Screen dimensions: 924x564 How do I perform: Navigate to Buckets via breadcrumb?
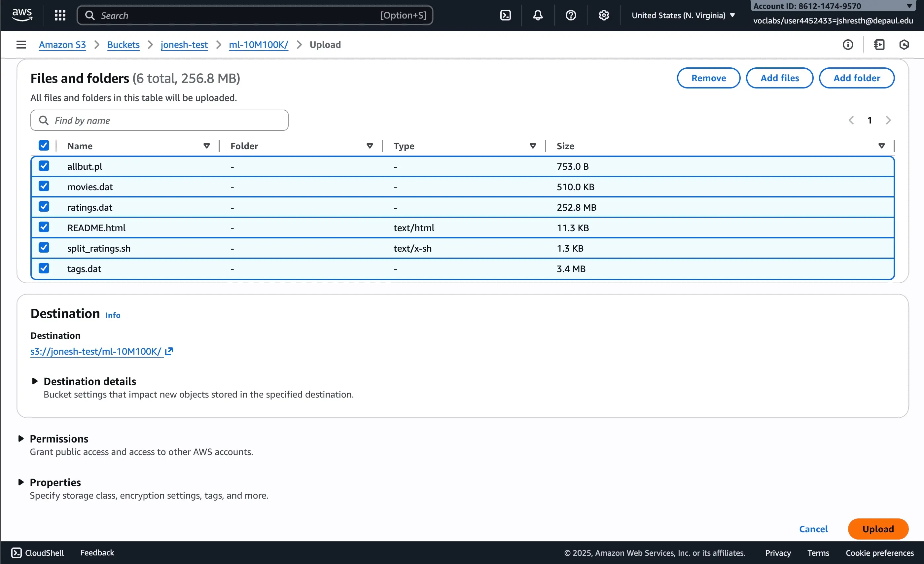[x=123, y=44]
